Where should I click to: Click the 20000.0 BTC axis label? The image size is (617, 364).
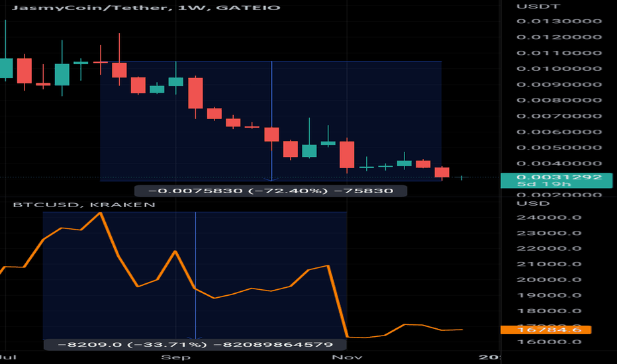[549, 280]
